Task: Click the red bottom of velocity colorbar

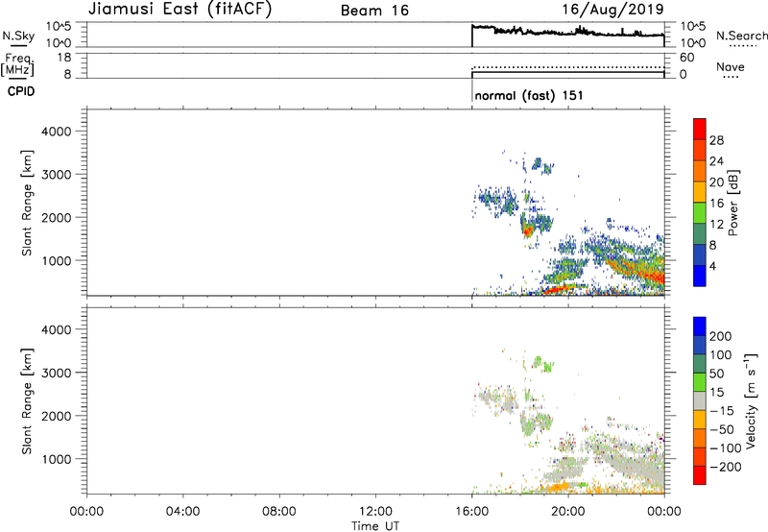Action: tap(700, 475)
